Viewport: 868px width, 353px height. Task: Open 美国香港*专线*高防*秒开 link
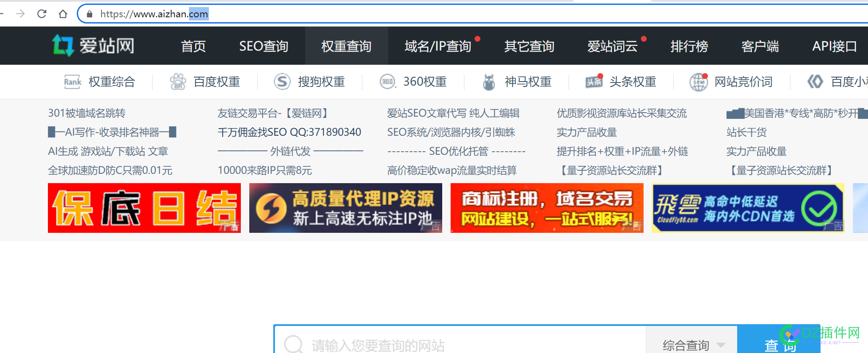pos(797,113)
